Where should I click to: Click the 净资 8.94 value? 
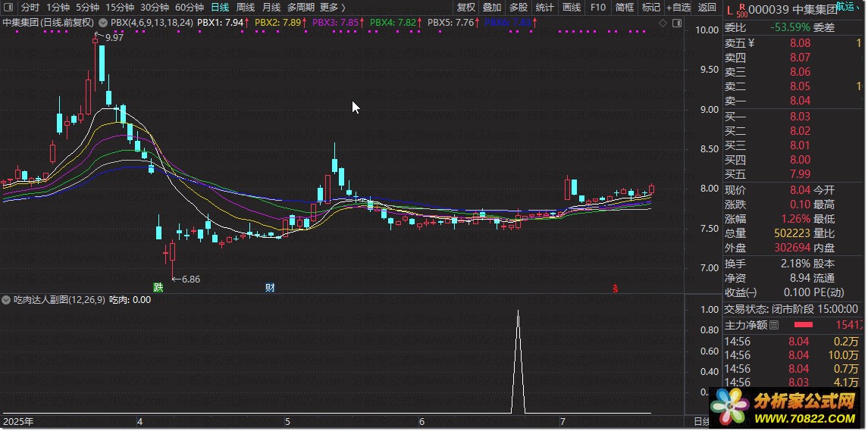click(x=799, y=278)
